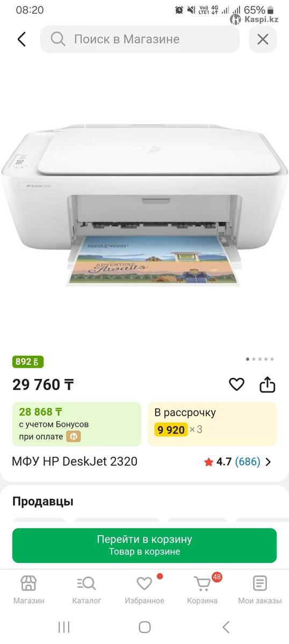Viewport: 289px width, 644px height.
Task: Open the 686 reviews link
Action: click(248, 462)
